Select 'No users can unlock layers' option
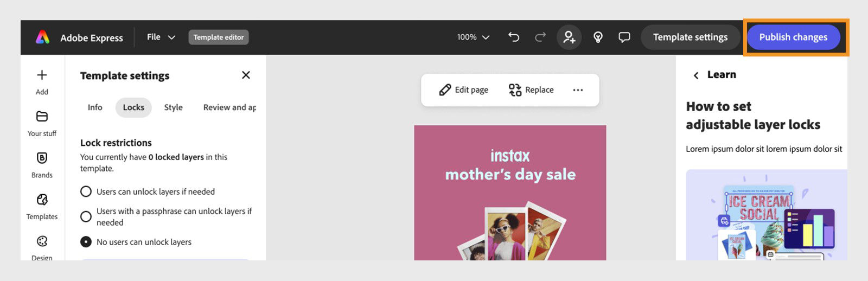This screenshot has width=868, height=281. click(86, 242)
